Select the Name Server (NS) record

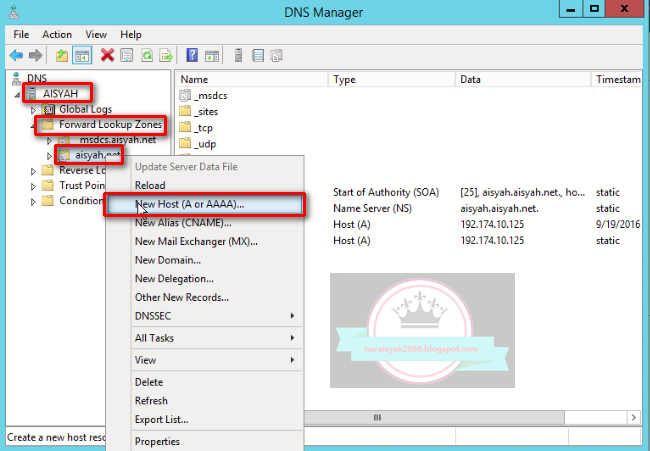coord(372,208)
